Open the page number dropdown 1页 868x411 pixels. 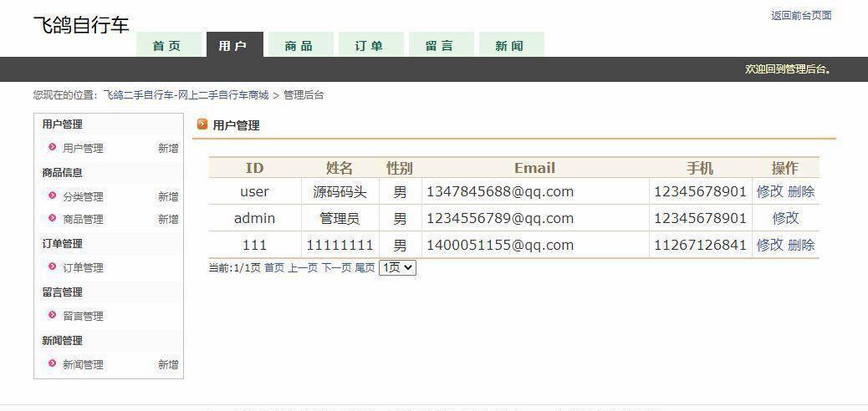point(397,268)
